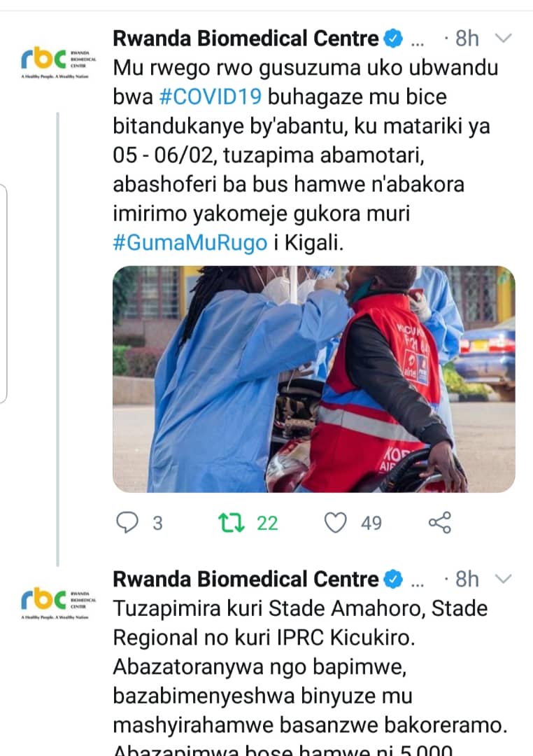This screenshot has width=533, height=756.
Task: Open the #COVID19 hashtag
Action: [x=211, y=97]
